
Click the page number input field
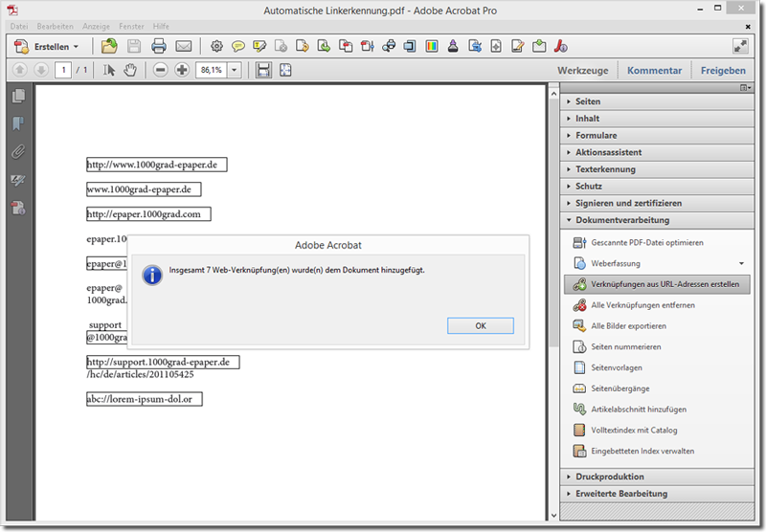coord(63,70)
